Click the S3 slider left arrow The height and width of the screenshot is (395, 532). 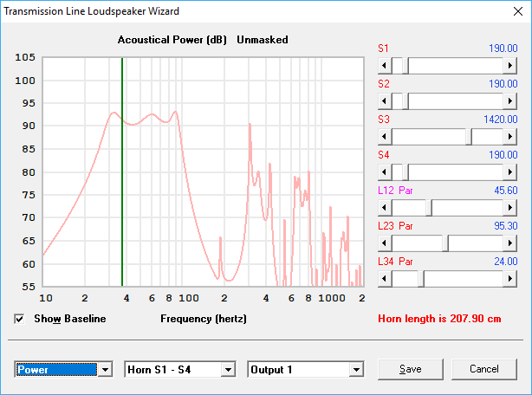coord(385,137)
